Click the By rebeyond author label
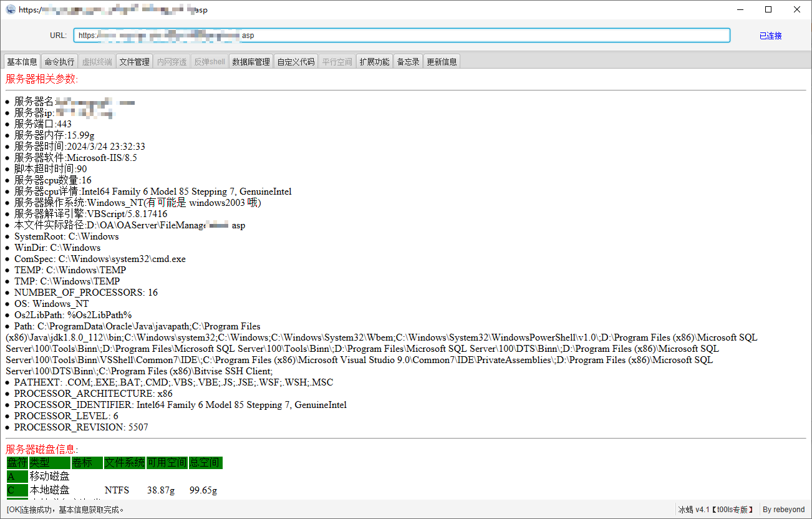This screenshot has width=812, height=519. pyautogui.click(x=783, y=510)
